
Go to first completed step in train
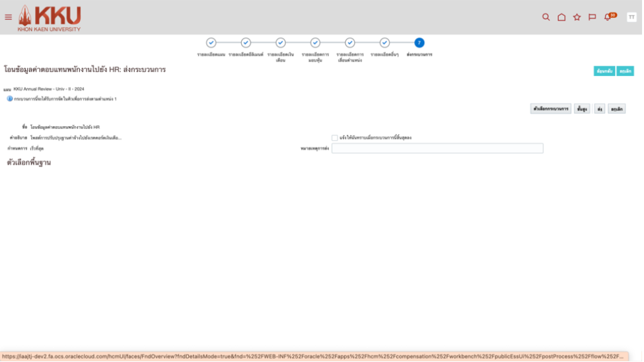coord(211,43)
